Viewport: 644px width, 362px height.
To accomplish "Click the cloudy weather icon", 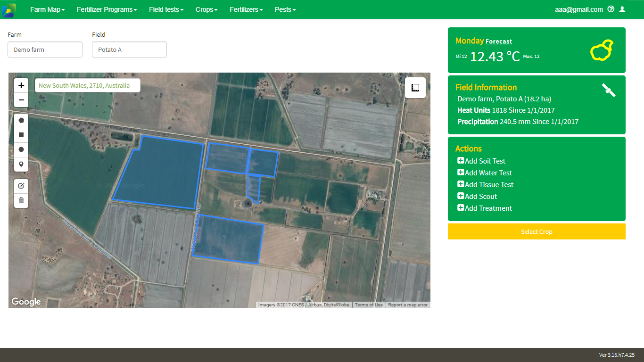I will point(602,50).
